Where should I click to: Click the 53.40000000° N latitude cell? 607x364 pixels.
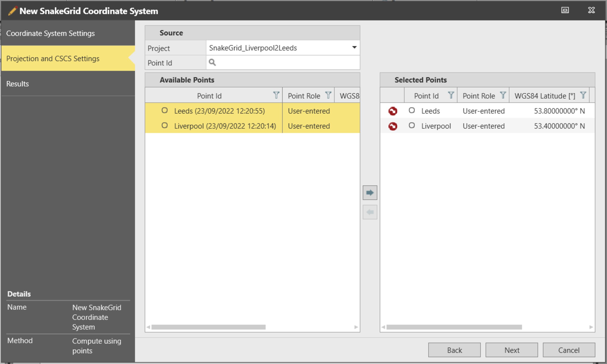[x=559, y=126]
